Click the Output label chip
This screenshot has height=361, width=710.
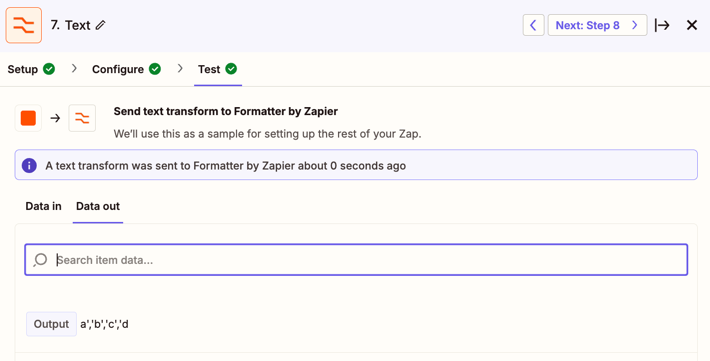coord(51,324)
